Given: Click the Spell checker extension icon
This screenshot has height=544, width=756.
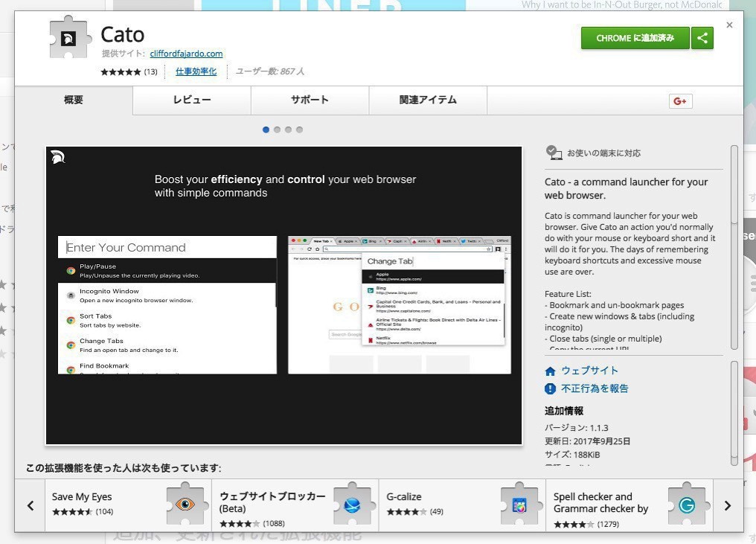Looking at the screenshot, I should [686, 505].
